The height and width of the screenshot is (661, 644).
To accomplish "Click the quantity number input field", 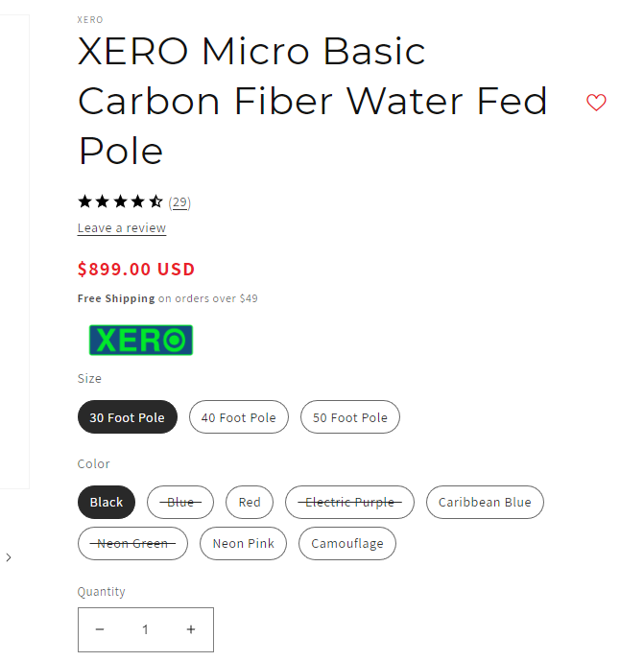I will coord(146,629).
